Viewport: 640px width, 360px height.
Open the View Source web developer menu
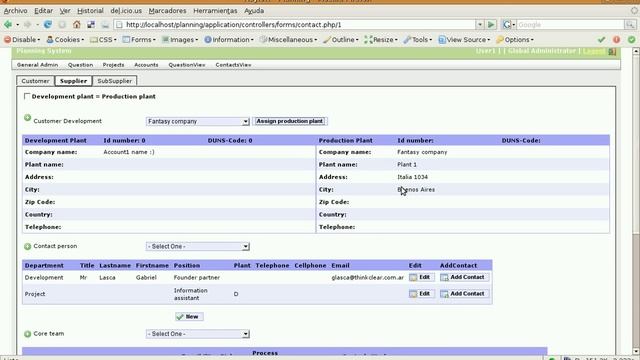tap(464, 40)
